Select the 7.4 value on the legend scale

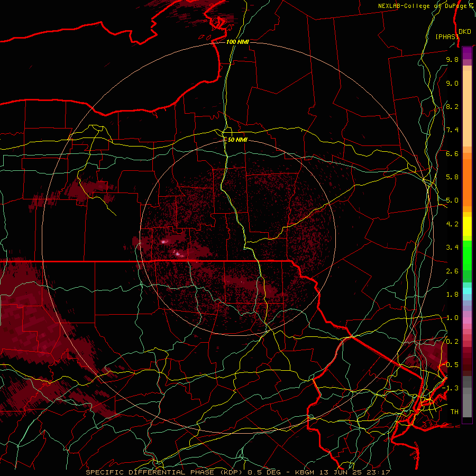pyautogui.click(x=452, y=130)
